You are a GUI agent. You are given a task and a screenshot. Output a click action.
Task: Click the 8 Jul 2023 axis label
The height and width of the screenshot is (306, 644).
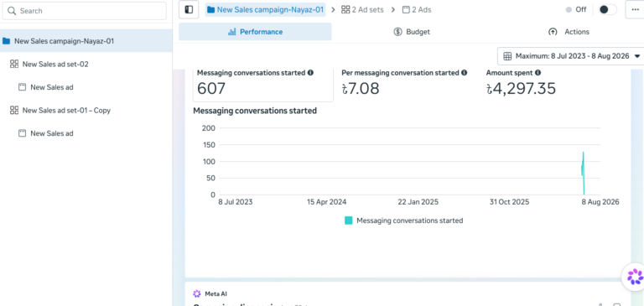coord(236,202)
